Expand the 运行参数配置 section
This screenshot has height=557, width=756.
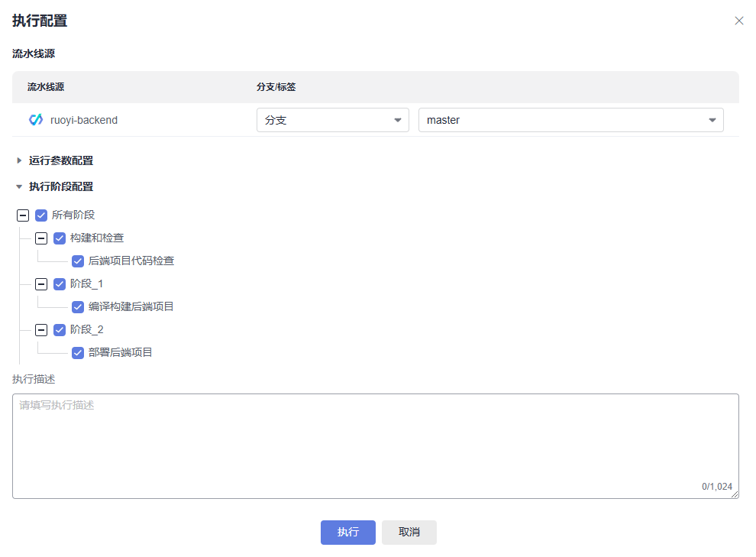(x=19, y=160)
